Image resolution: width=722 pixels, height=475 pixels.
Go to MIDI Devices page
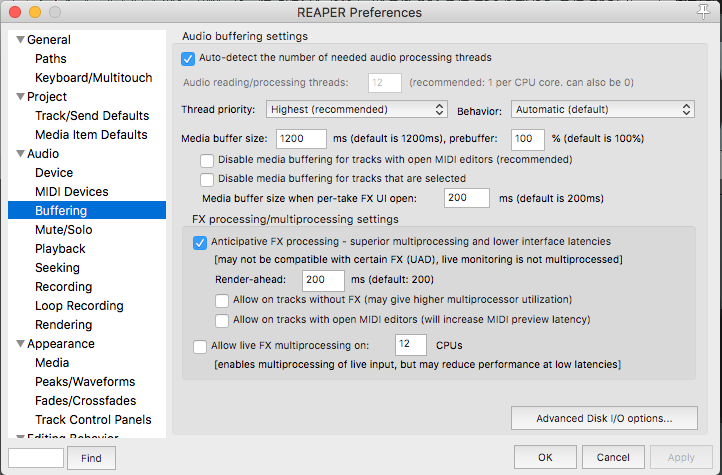click(x=72, y=191)
